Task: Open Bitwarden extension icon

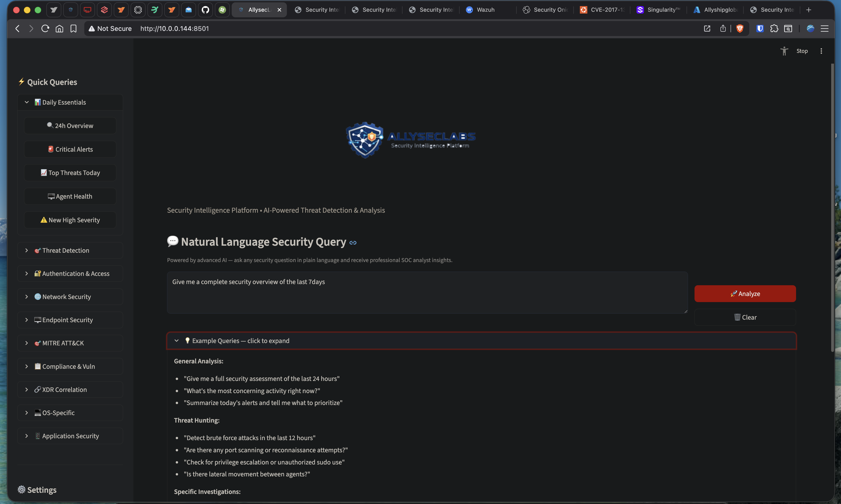Action: 760,29
